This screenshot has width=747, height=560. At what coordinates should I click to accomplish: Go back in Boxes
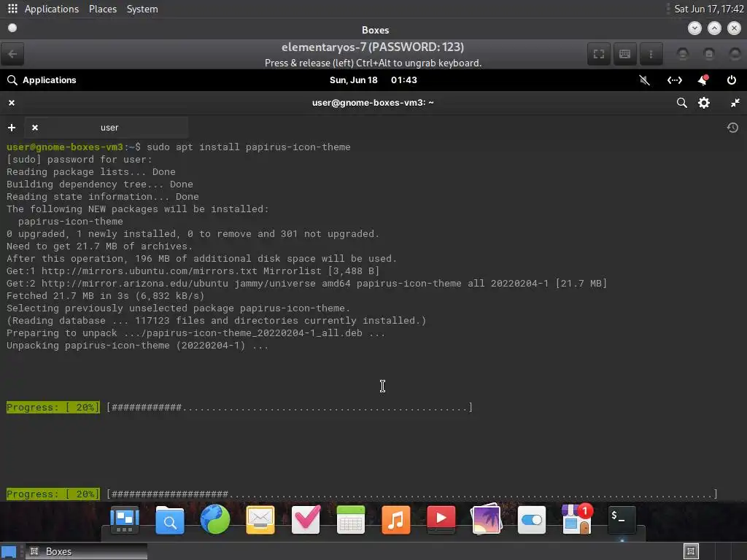coord(12,54)
